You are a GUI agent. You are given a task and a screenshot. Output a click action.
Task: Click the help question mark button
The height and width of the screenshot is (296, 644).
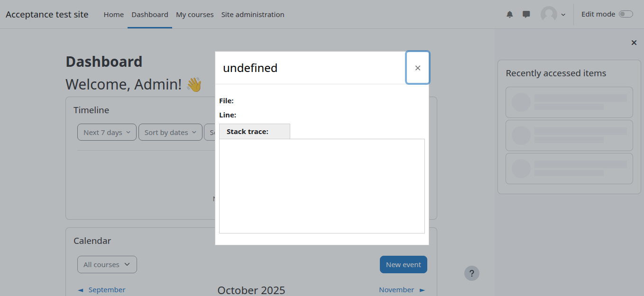coord(471,273)
